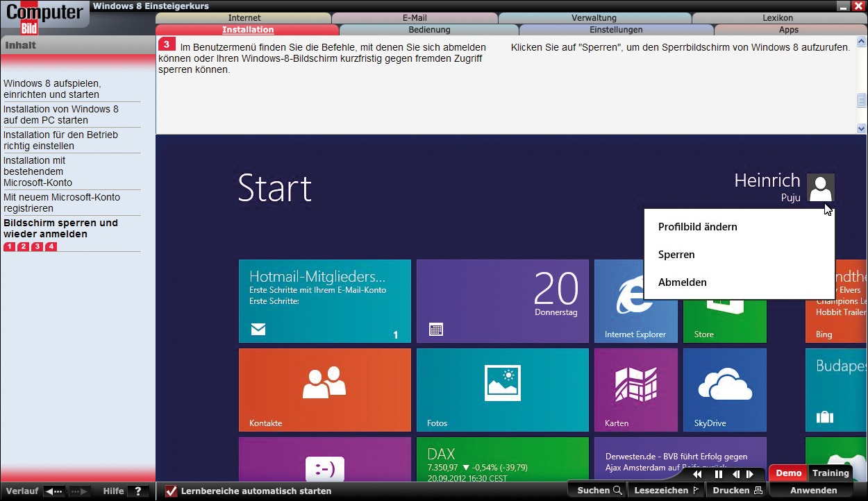The height and width of the screenshot is (501, 868).
Task: Jump to step 3 of lesson
Action: coord(37,246)
